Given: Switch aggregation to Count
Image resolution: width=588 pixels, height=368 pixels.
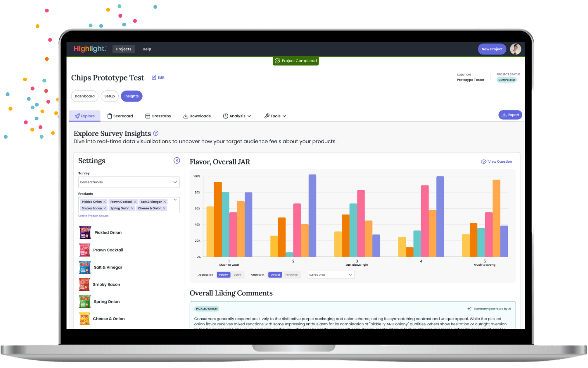Looking at the screenshot, I should tap(237, 275).
